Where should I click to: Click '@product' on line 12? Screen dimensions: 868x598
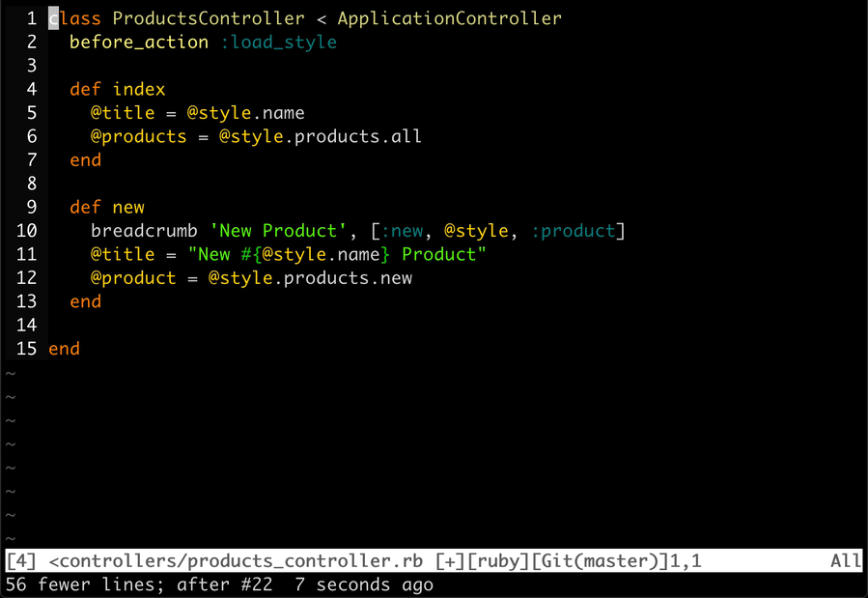pyautogui.click(x=133, y=278)
